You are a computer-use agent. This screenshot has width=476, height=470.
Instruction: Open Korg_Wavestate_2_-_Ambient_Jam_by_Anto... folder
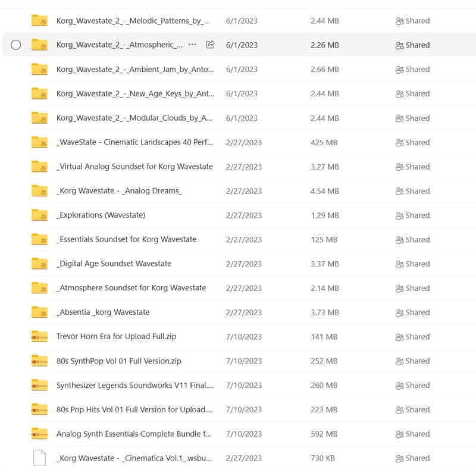coord(135,69)
